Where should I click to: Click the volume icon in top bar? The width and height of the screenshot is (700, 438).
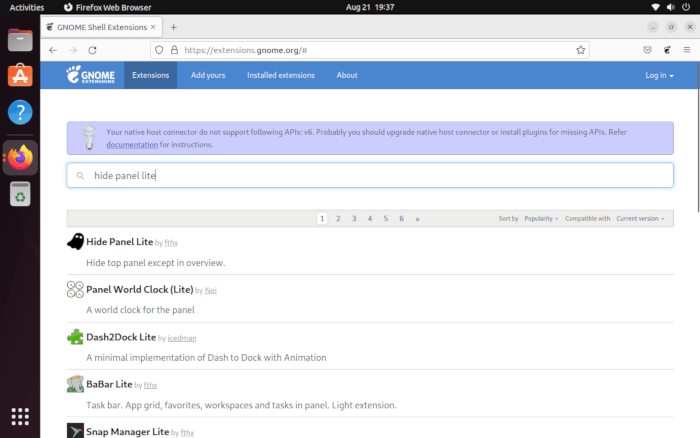coord(671,7)
